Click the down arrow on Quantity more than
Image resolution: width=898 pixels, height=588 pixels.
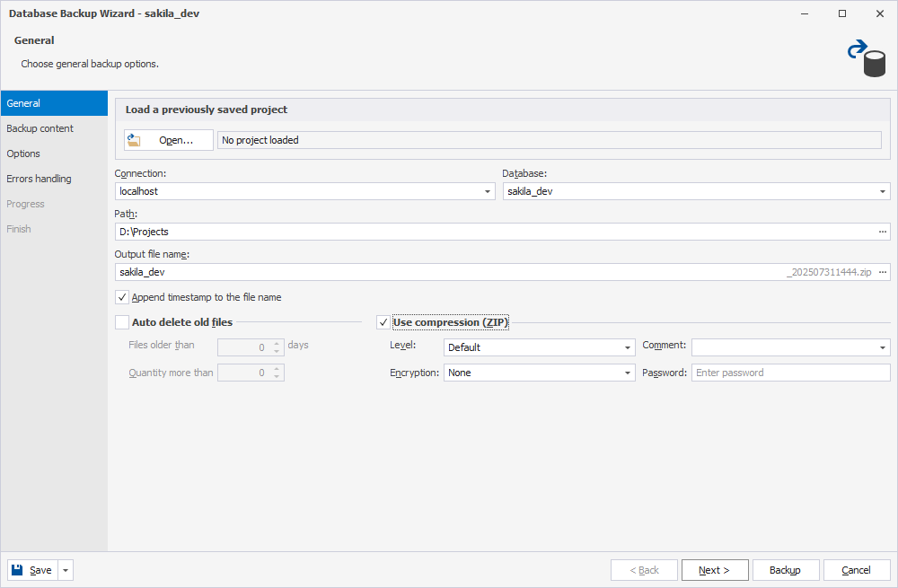[276, 375]
